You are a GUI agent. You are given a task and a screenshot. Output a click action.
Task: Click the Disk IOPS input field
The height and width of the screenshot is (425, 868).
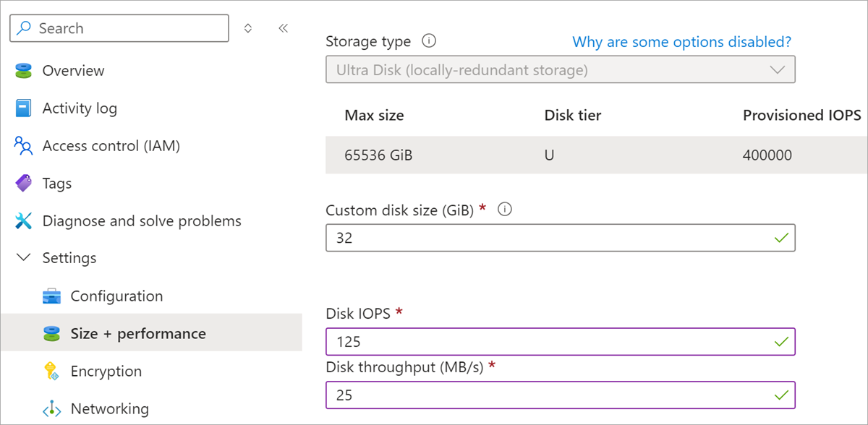(550, 341)
